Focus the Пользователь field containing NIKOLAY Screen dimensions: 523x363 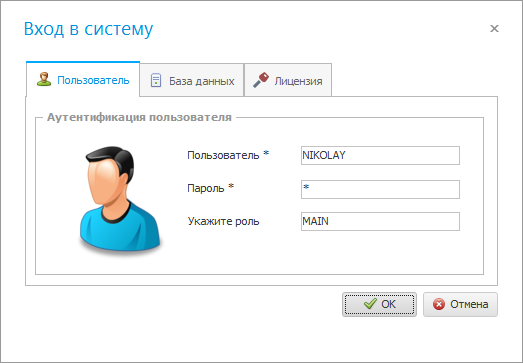click(x=380, y=155)
